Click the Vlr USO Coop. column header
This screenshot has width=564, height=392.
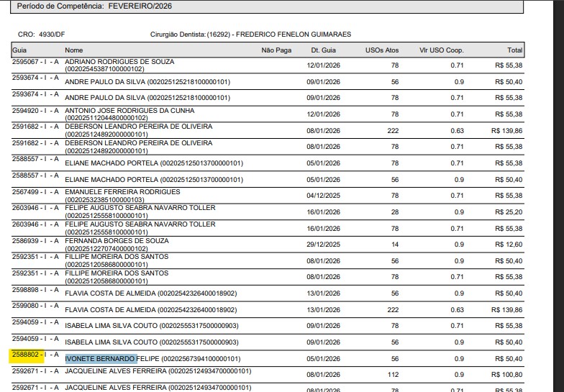pyautogui.click(x=442, y=50)
